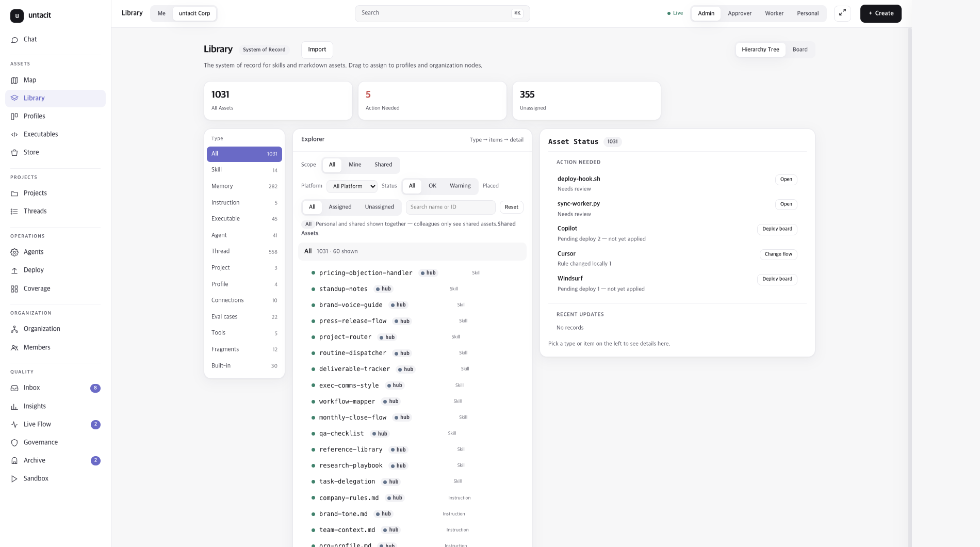Click the Members people icon
The height and width of the screenshot is (547, 980).
[x=14, y=348]
